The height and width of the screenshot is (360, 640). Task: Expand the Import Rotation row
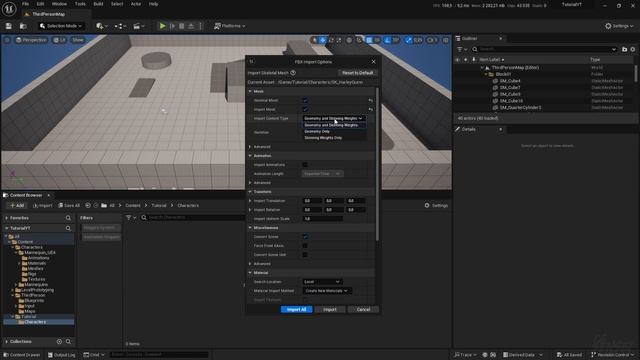point(250,210)
